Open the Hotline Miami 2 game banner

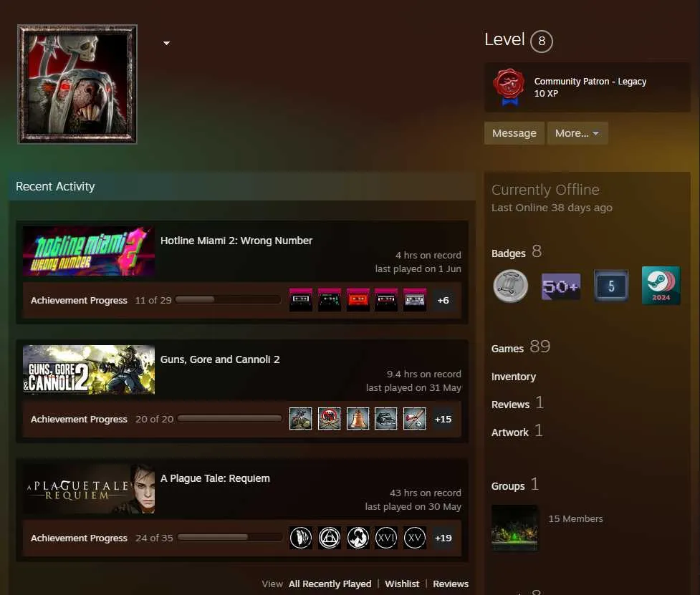click(x=89, y=251)
